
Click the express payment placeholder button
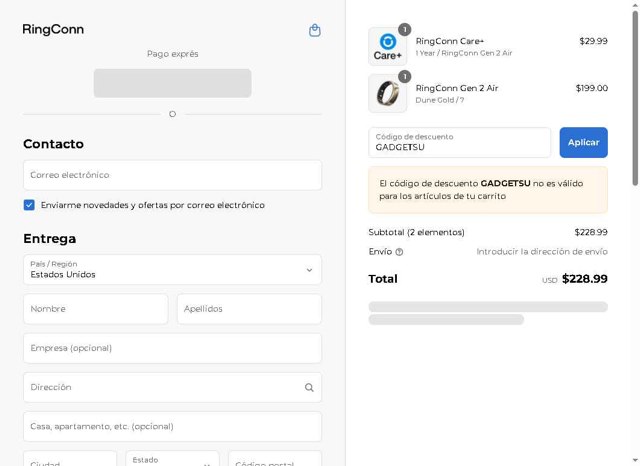click(x=172, y=83)
